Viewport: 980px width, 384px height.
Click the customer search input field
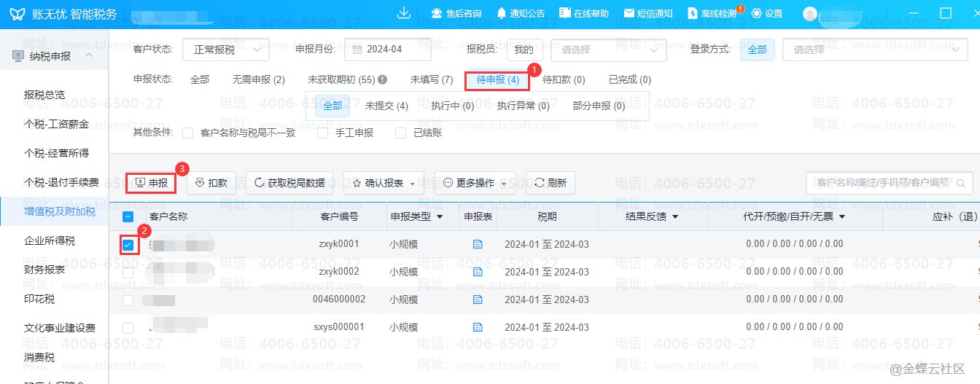(882, 183)
